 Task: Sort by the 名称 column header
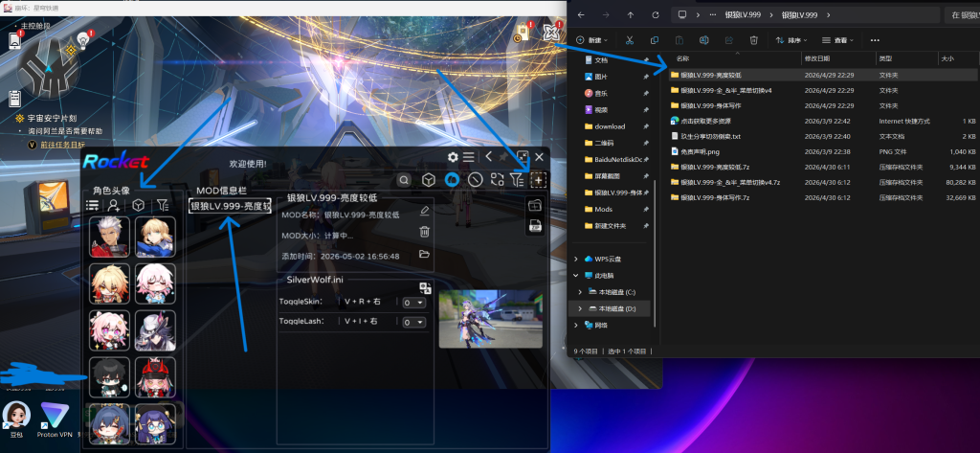click(682, 58)
